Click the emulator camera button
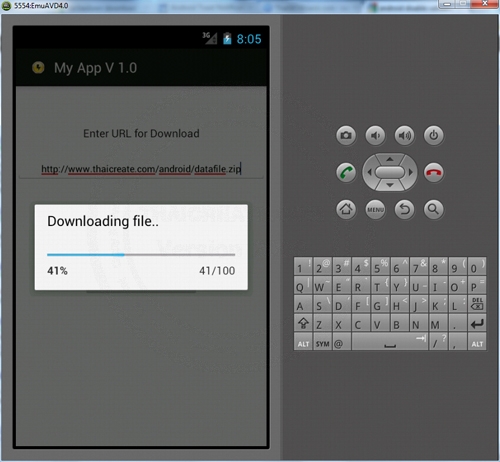Viewport: 500px width, 462px height. tap(346, 135)
